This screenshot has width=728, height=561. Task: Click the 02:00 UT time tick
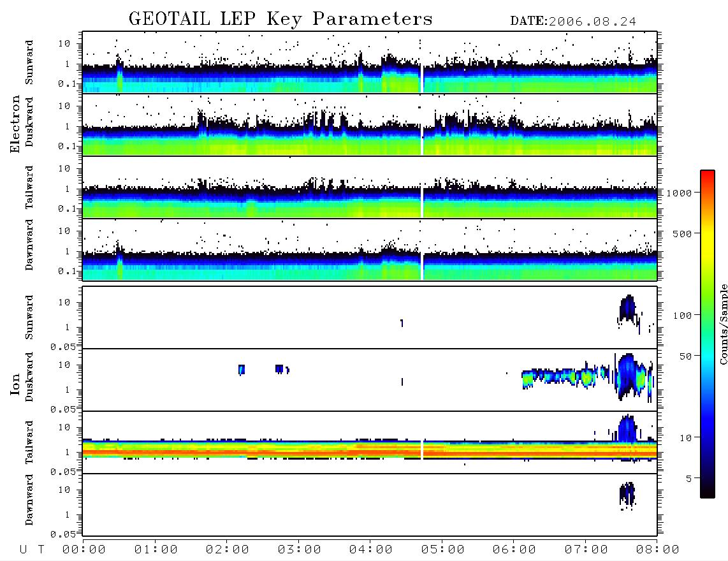coord(228,550)
